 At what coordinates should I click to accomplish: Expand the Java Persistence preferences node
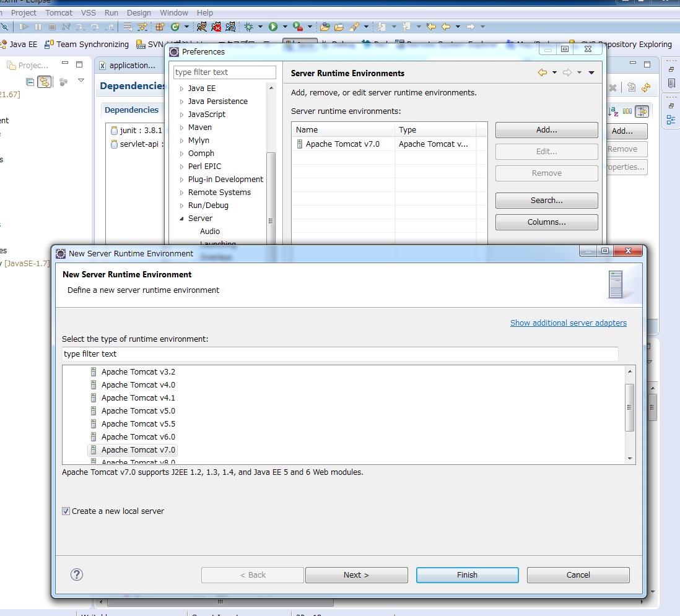coord(181,102)
